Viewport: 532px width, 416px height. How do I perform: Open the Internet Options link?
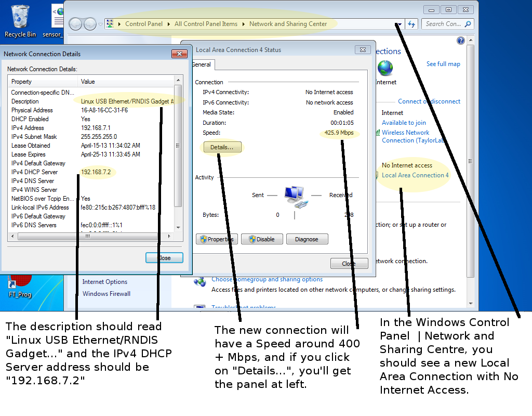click(x=104, y=282)
